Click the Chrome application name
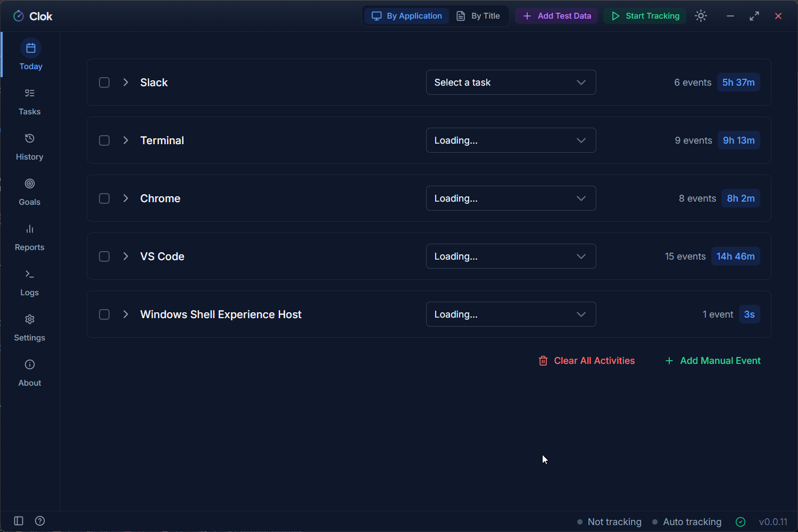The image size is (798, 532). 160,198
